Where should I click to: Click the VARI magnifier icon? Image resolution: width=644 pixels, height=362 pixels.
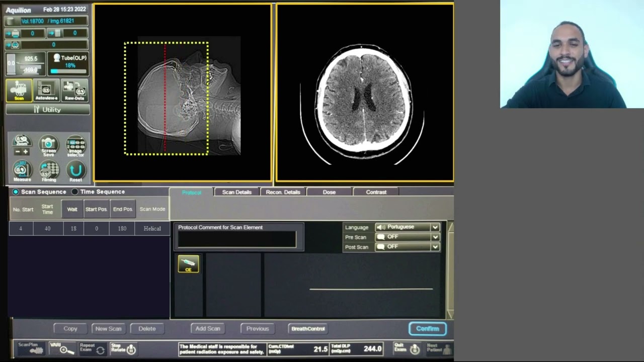pos(62,348)
